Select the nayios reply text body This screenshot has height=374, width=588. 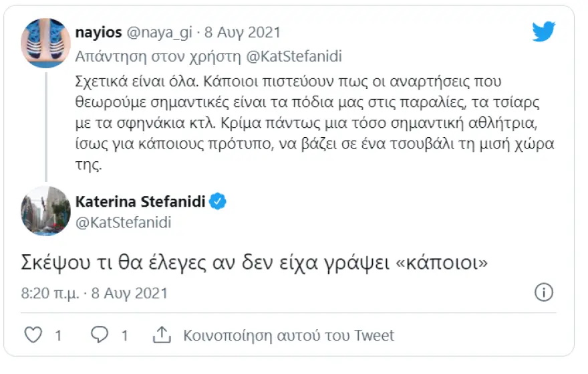click(315, 123)
